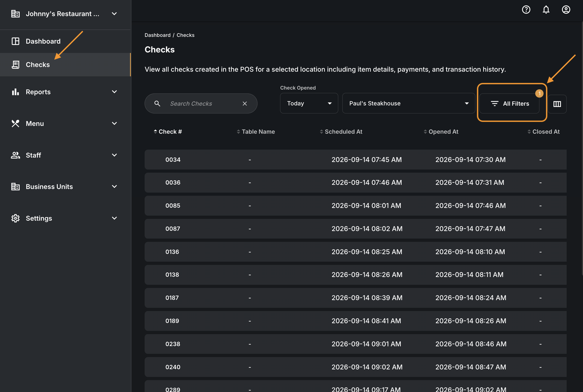Open Staff in the sidebar

[x=65, y=155]
